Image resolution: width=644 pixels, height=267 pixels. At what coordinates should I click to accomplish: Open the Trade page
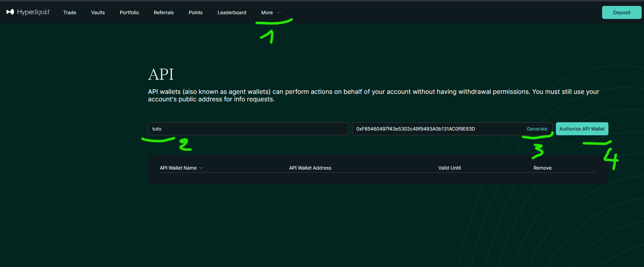point(70,13)
